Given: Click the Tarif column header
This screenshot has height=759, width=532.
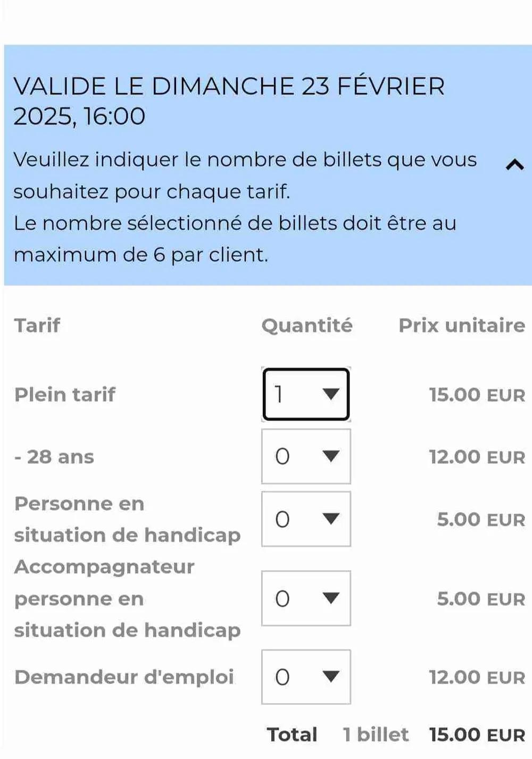Looking at the screenshot, I should 37,325.
